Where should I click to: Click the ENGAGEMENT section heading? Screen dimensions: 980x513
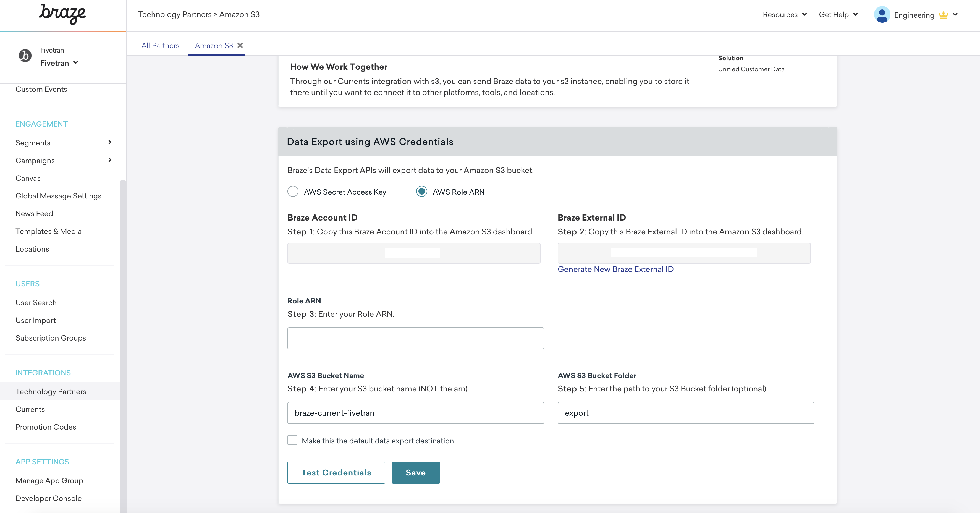point(41,124)
